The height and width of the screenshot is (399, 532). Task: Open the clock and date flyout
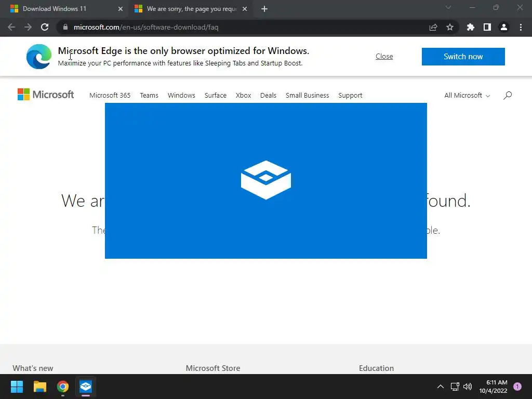coord(494,387)
